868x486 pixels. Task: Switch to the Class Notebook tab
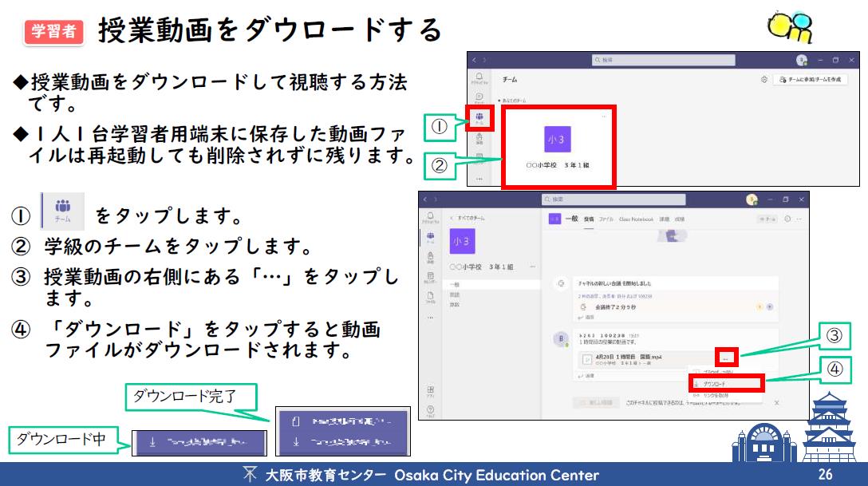tap(637, 219)
